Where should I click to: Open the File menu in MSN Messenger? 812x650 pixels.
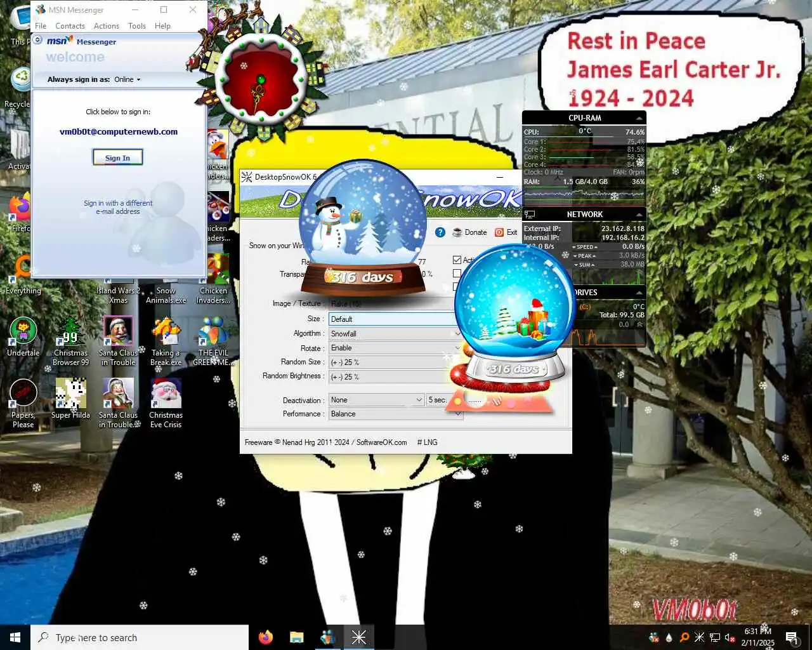click(41, 26)
